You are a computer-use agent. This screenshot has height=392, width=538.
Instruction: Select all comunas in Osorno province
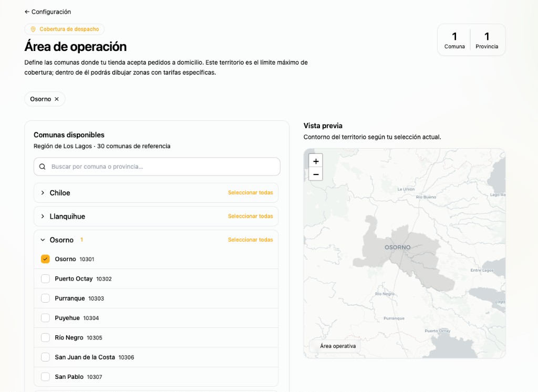(x=250, y=240)
